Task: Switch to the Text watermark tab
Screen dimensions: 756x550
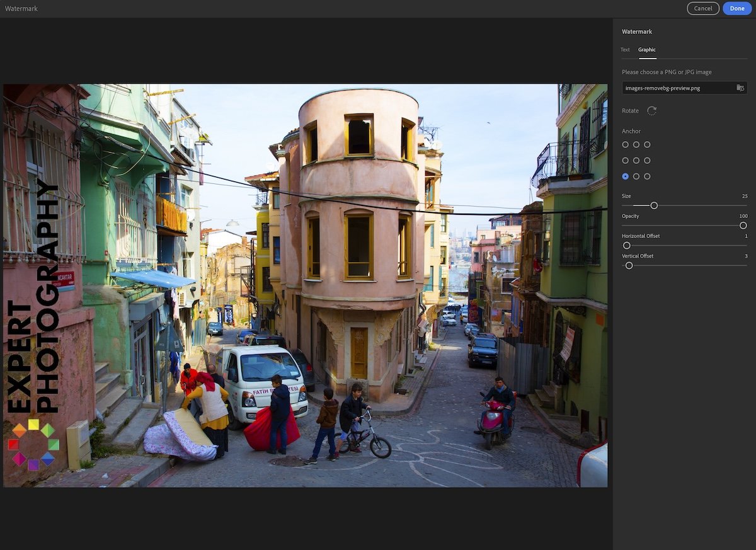Action: [625, 49]
